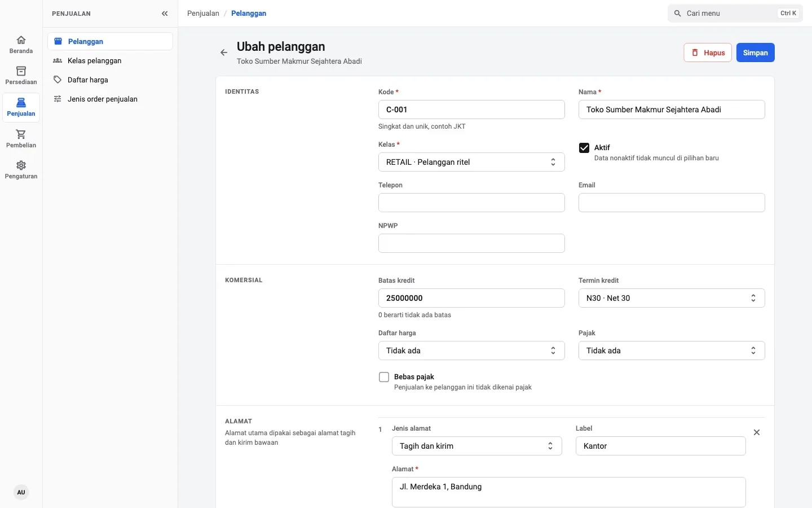The height and width of the screenshot is (508, 812).
Task: Expand the Daftar harga dropdown
Action: [x=471, y=351]
